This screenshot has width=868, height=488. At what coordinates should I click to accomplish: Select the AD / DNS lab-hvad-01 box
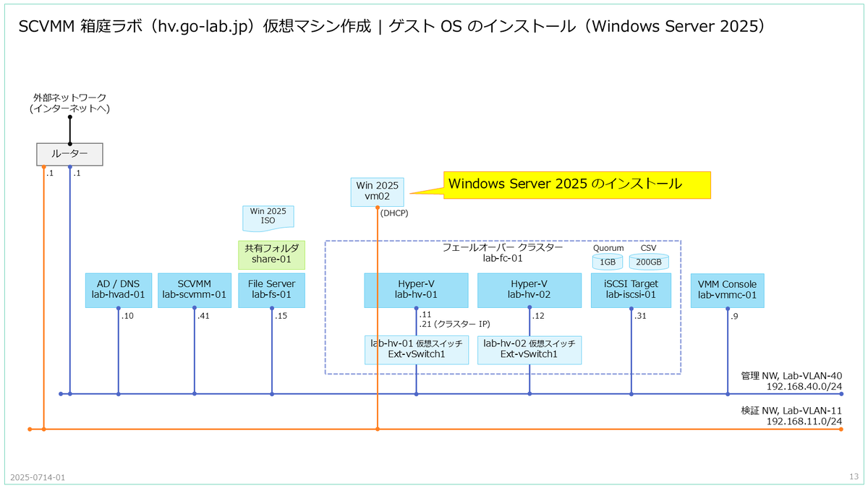coord(118,290)
